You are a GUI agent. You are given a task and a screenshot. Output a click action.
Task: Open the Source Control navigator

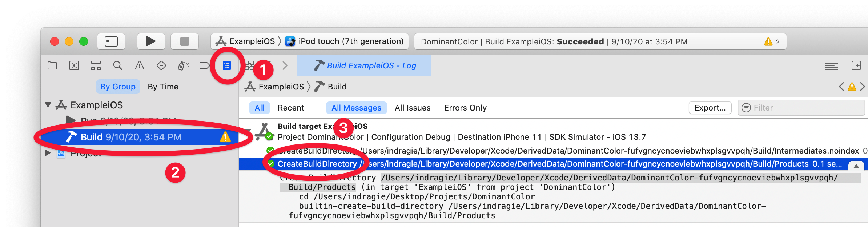click(74, 65)
